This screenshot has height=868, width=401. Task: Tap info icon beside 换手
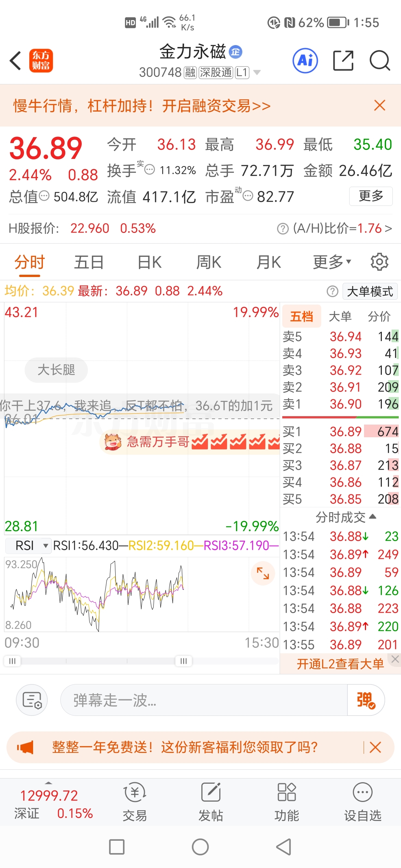150,170
